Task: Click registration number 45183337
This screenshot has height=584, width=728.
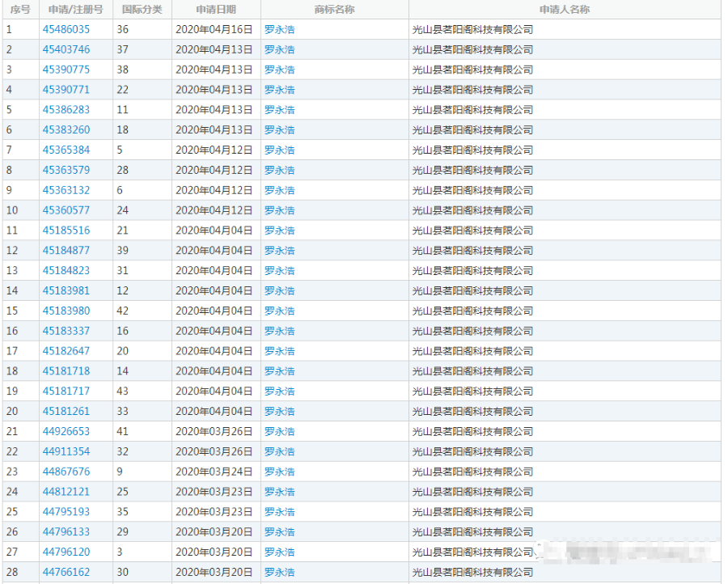Action: pyautogui.click(x=66, y=331)
